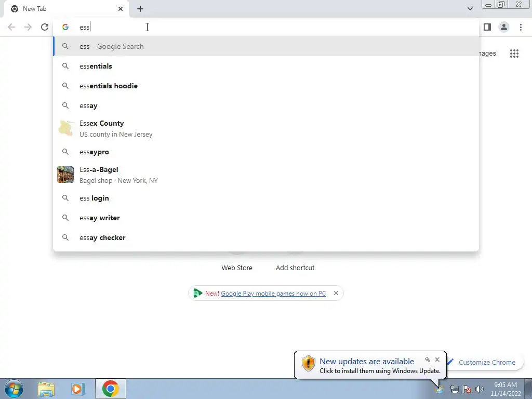Click the Google Play games promo icon
The height and width of the screenshot is (399, 532).
[x=197, y=293]
